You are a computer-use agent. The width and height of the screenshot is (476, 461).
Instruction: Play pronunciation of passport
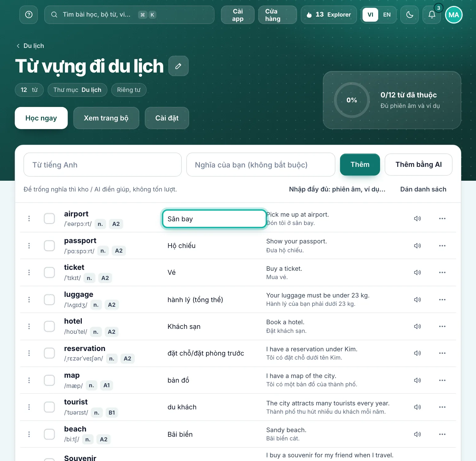[x=417, y=246]
